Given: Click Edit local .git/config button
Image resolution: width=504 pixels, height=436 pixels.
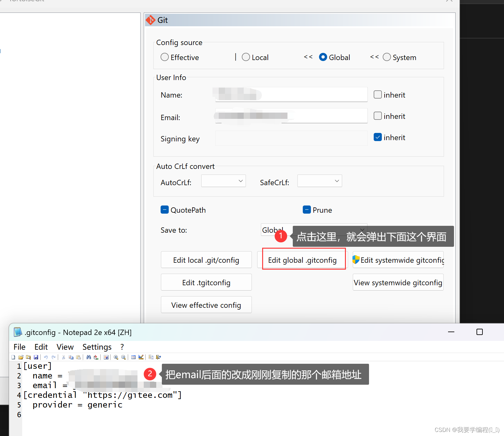Looking at the screenshot, I should (206, 260).
